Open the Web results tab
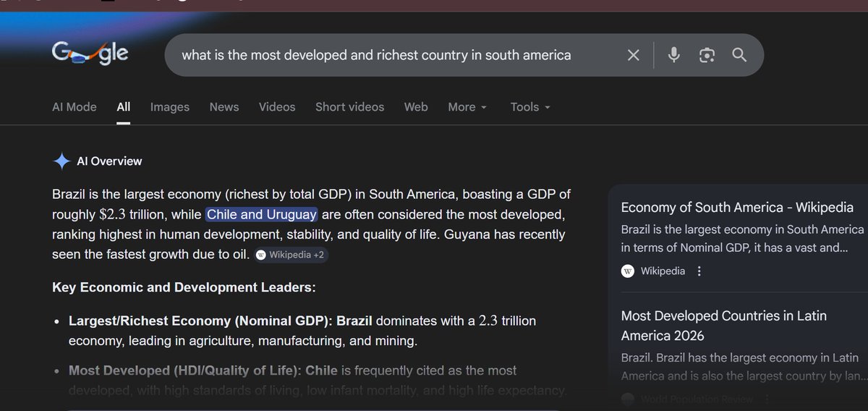Viewport: 868px width, 411px height. (416, 106)
